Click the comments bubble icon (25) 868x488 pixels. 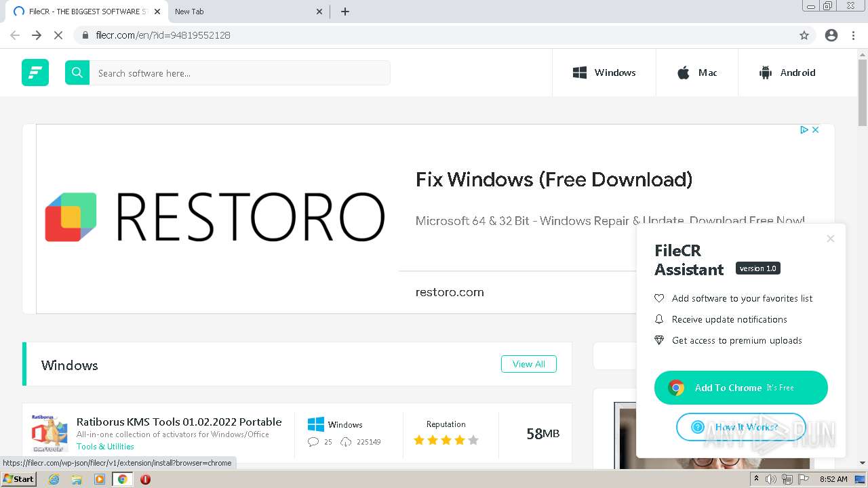pos(313,442)
